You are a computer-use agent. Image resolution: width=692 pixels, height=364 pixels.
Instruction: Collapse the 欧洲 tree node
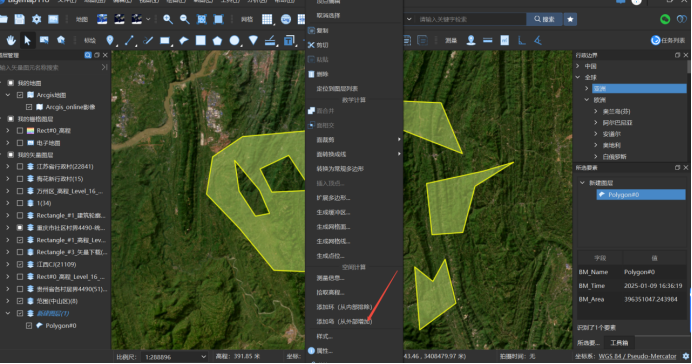click(x=587, y=100)
